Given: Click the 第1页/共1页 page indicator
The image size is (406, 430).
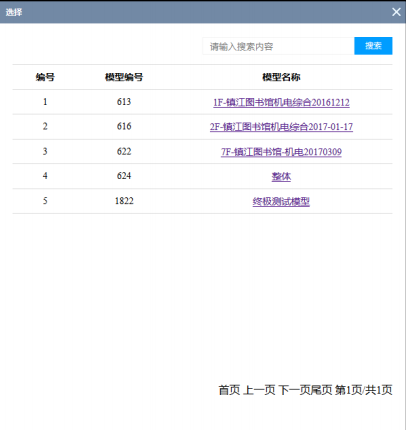Looking at the screenshot, I should tap(364, 390).
